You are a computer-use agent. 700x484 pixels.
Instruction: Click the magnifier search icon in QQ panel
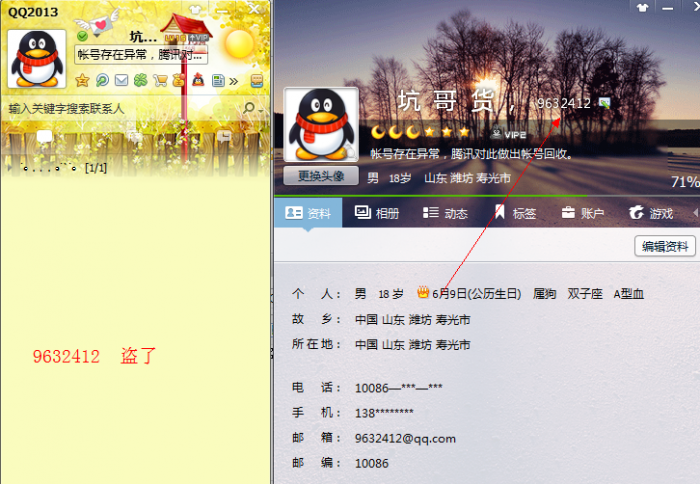point(248,108)
